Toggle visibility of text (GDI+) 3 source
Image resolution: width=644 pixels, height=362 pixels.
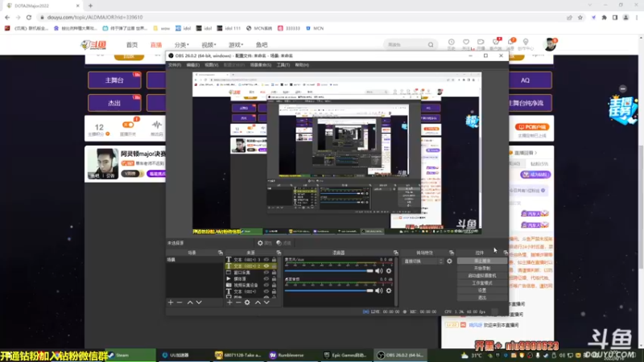tap(266, 260)
